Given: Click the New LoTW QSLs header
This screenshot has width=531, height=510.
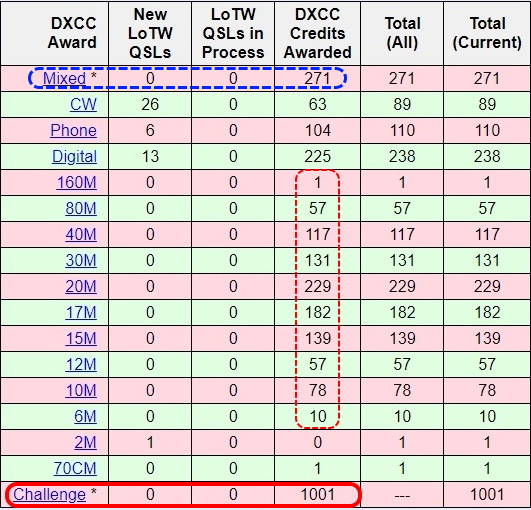Looking at the screenshot, I should click(x=150, y=33).
